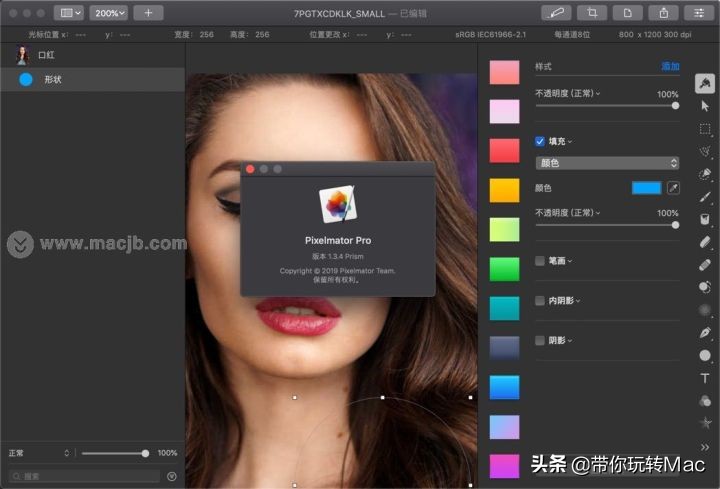Adjust the style opacity slider handle
This screenshot has width=720, height=489.
coord(675,106)
